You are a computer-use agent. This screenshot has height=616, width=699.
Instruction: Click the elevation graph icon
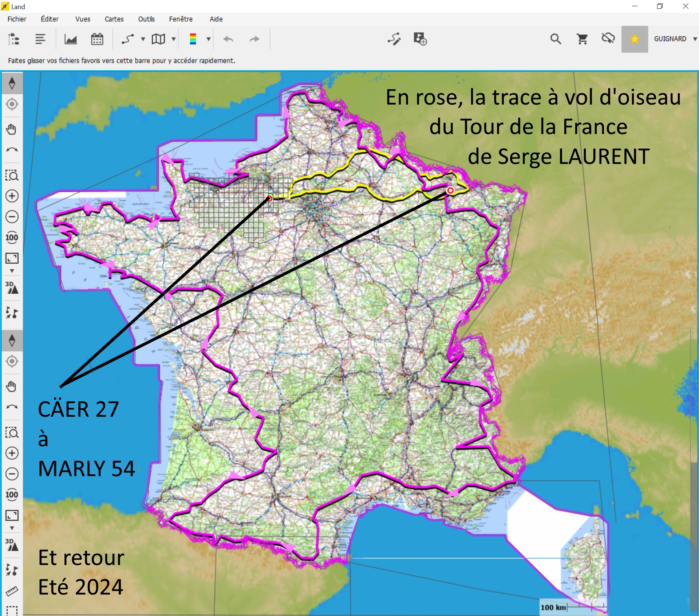coord(71,39)
